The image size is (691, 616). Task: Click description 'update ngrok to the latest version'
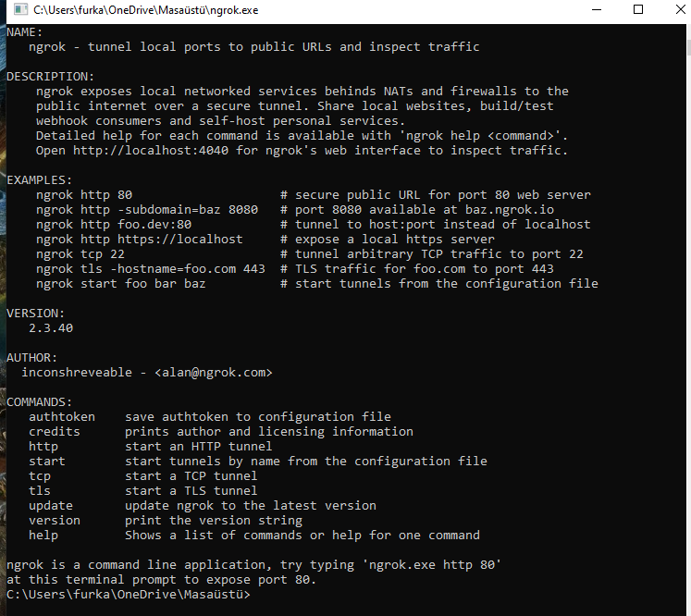251,506
